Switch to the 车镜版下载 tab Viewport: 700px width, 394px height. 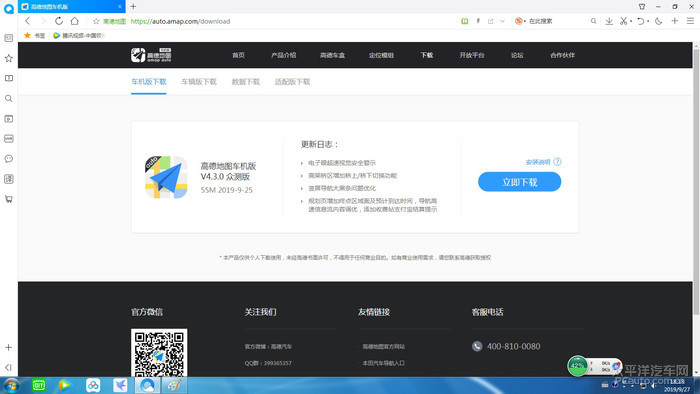click(199, 82)
